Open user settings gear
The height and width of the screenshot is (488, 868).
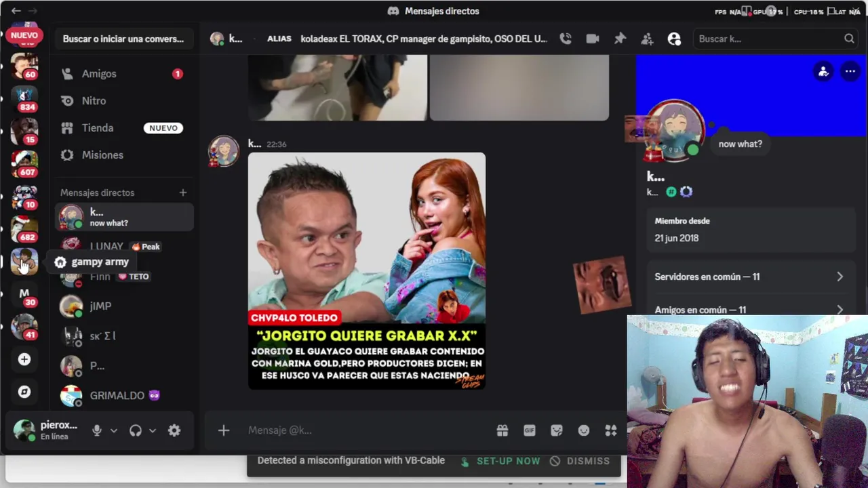(174, 430)
